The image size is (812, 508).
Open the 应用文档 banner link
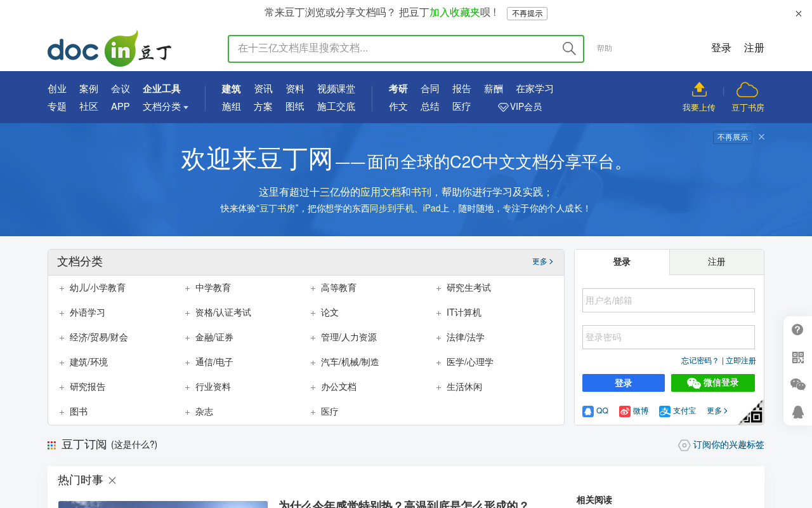[x=381, y=192]
